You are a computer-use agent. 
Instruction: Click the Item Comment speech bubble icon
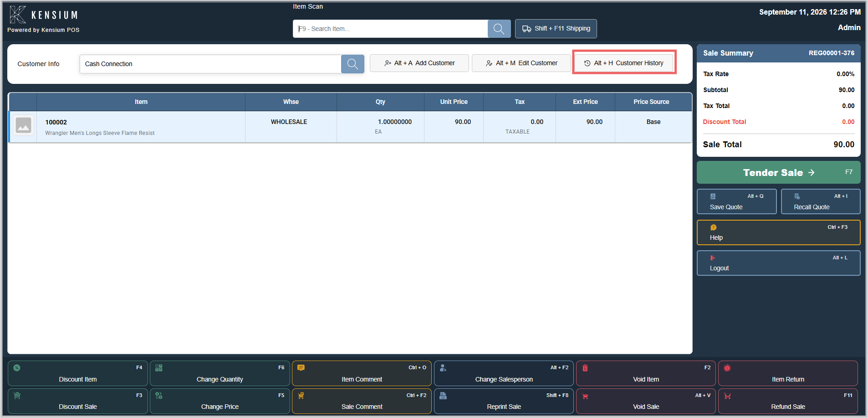coord(301,368)
